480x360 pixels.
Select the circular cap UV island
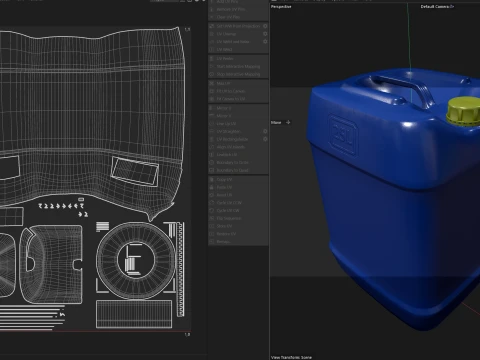[136, 260]
